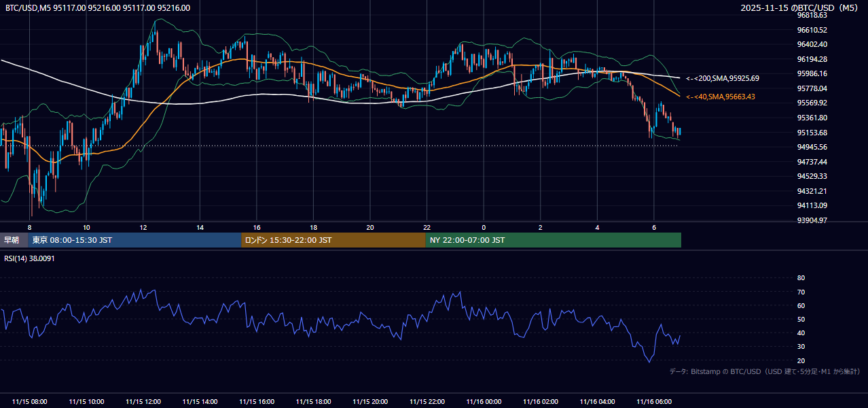Click price axis value 94737.44
The width and height of the screenshot is (868, 408).
click(812, 162)
